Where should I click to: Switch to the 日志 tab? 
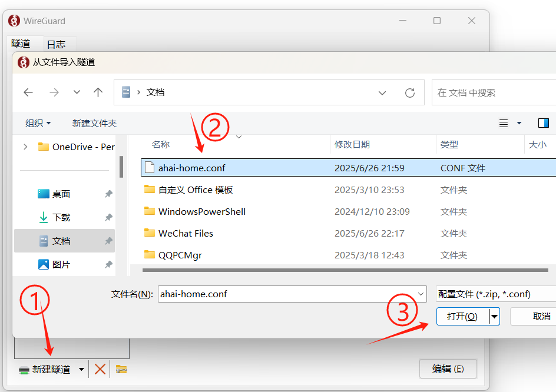pyautogui.click(x=56, y=44)
